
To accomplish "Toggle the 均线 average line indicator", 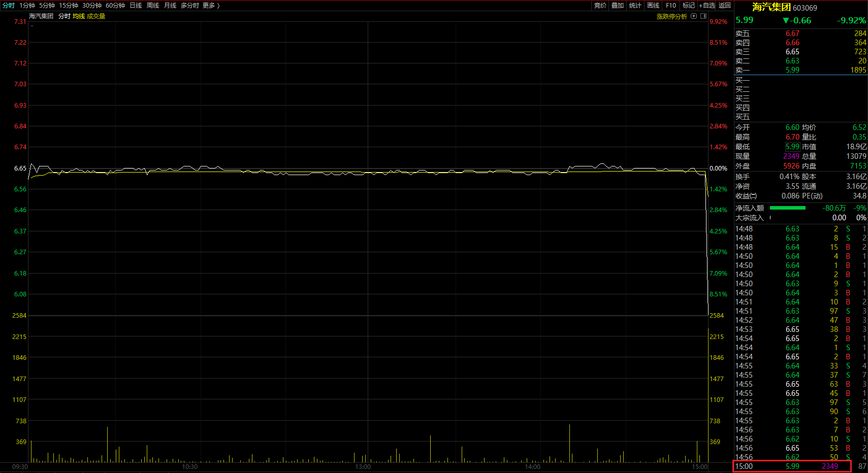I will coord(79,16).
